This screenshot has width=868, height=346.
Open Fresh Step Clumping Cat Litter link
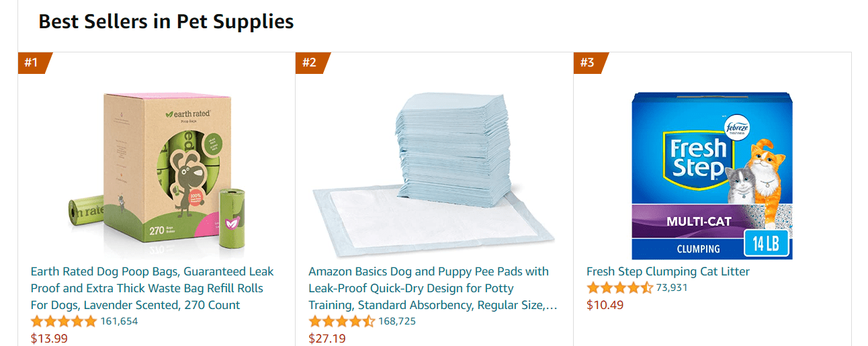pos(668,271)
